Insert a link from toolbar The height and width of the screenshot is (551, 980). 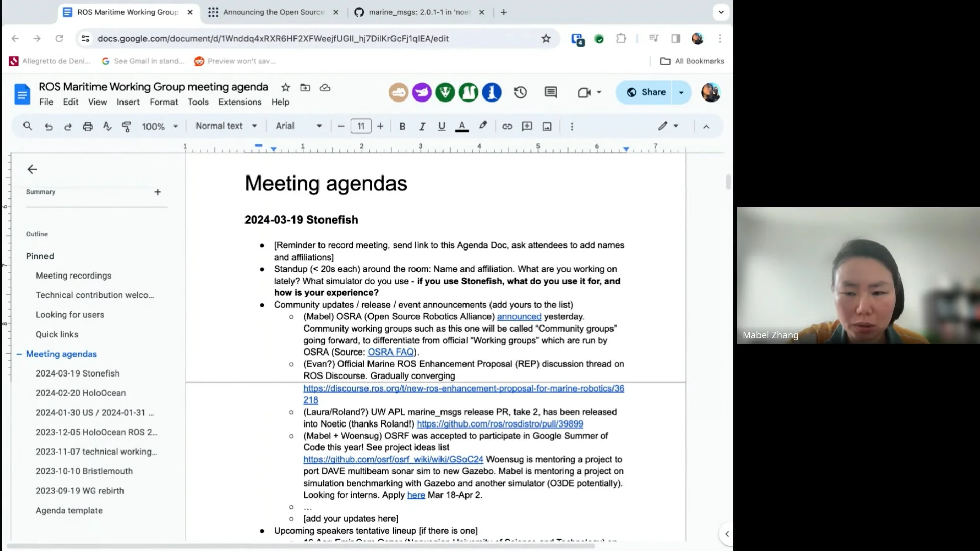tap(507, 127)
